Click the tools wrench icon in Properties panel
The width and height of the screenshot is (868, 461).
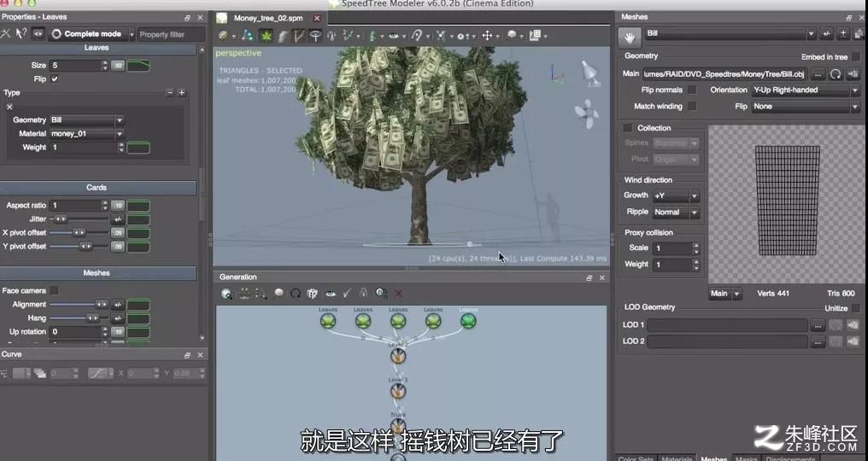coord(5,34)
